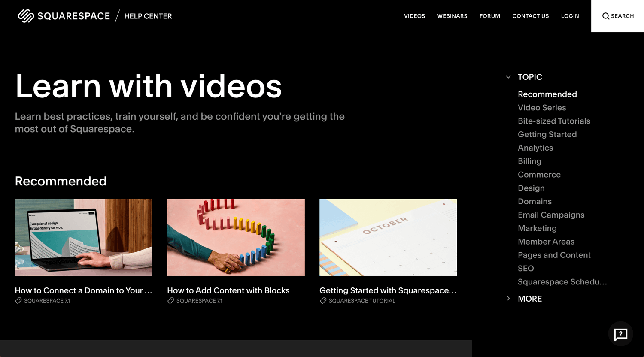This screenshot has width=644, height=357.
Task: Select the Member Areas topic
Action: [546, 242]
